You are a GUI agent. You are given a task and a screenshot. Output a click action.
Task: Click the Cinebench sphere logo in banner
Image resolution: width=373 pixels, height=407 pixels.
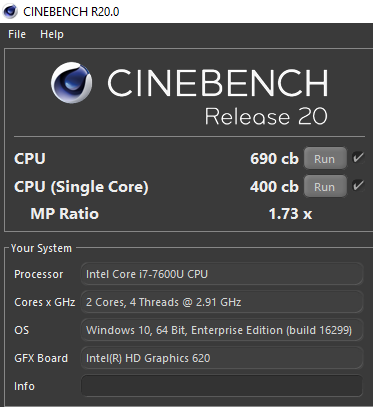[71, 83]
